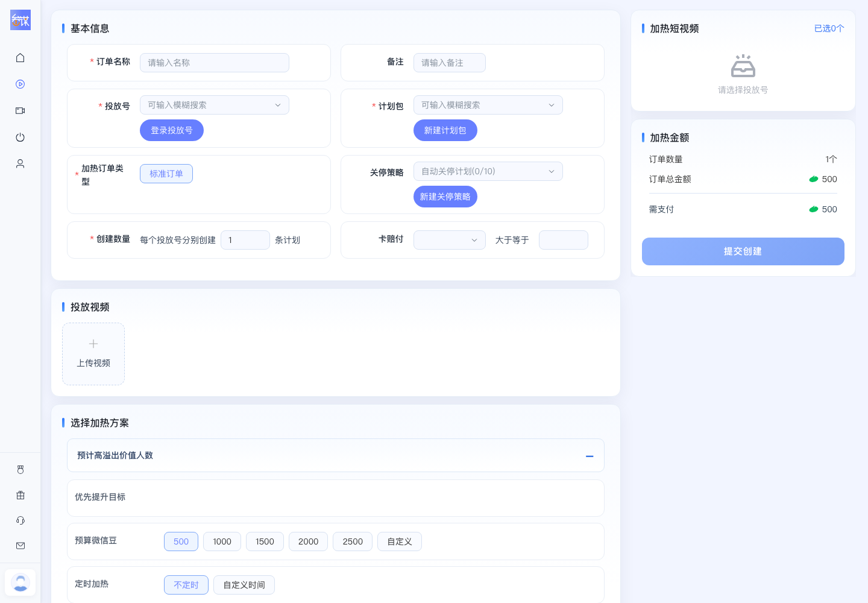Open the headset support icon

coord(20,520)
